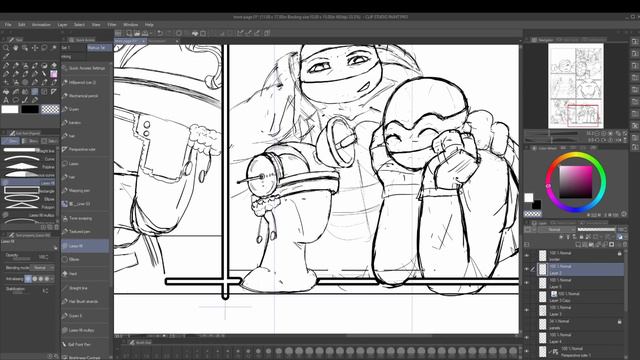640x360 pixels.
Task: Select Rectangle sub tool
Action: pyautogui.click(x=29, y=191)
